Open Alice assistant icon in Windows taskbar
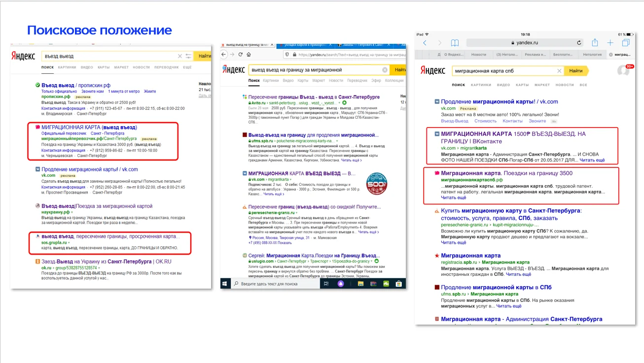Screen dimensions: 644x363 pyautogui.click(x=341, y=284)
